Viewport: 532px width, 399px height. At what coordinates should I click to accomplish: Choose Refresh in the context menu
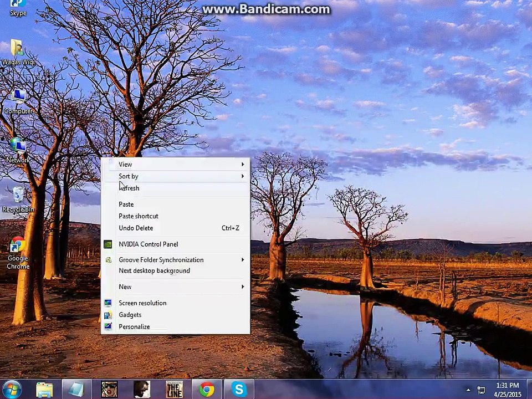point(176,188)
